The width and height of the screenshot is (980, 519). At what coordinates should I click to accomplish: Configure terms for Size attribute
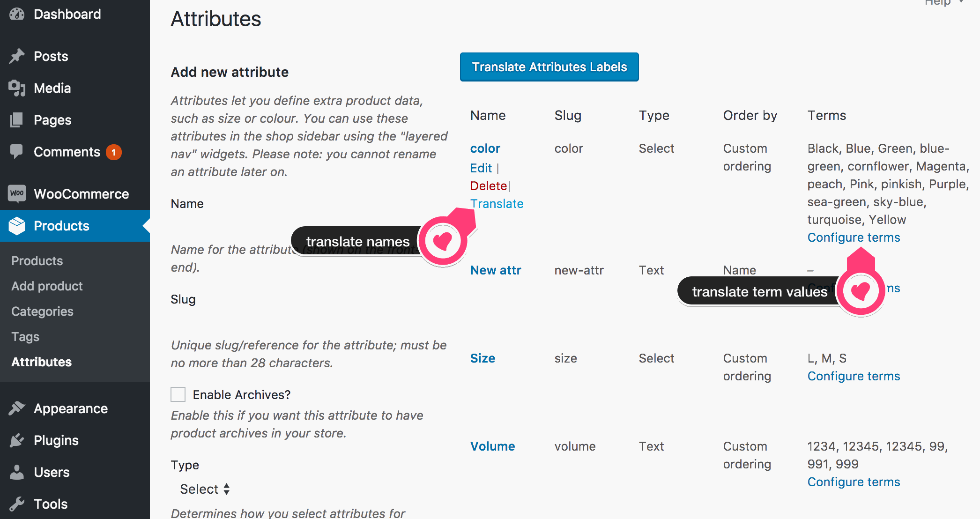click(854, 376)
